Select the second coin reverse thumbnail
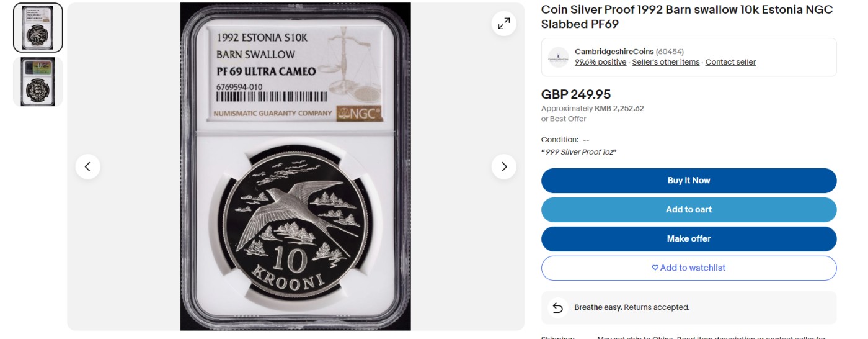Viewport: 868px width, 339px height. 38,82
